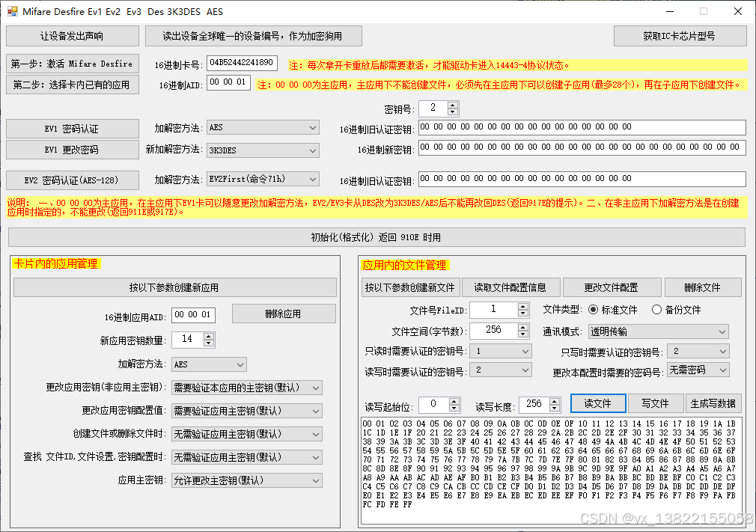This screenshot has height=532, width=756.
Task: Click inside the hex data text area
Action: pyautogui.click(x=551, y=471)
